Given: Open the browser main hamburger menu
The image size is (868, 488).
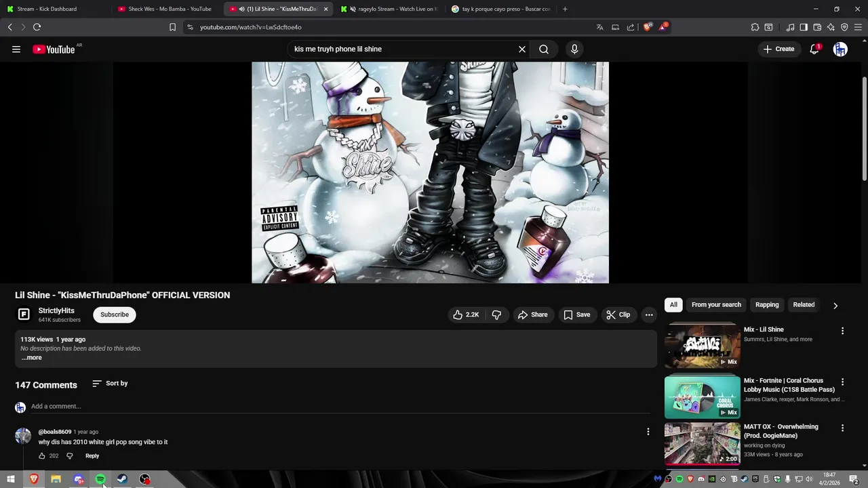Looking at the screenshot, I should coord(858,27).
